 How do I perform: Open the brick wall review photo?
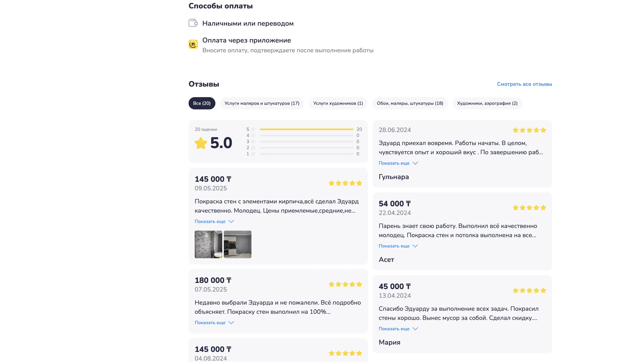coord(208,244)
